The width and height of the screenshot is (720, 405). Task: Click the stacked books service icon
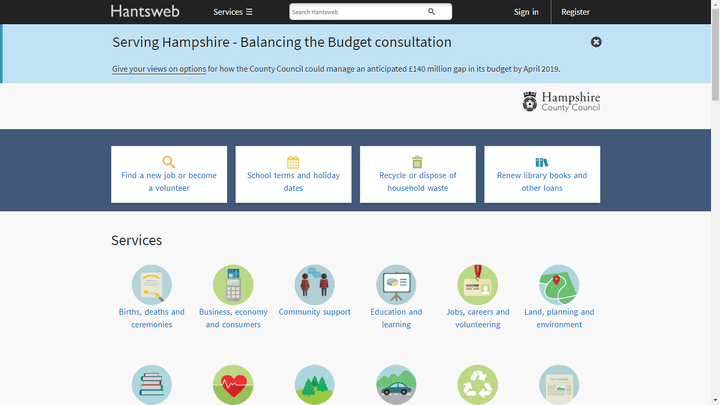pos(152,385)
